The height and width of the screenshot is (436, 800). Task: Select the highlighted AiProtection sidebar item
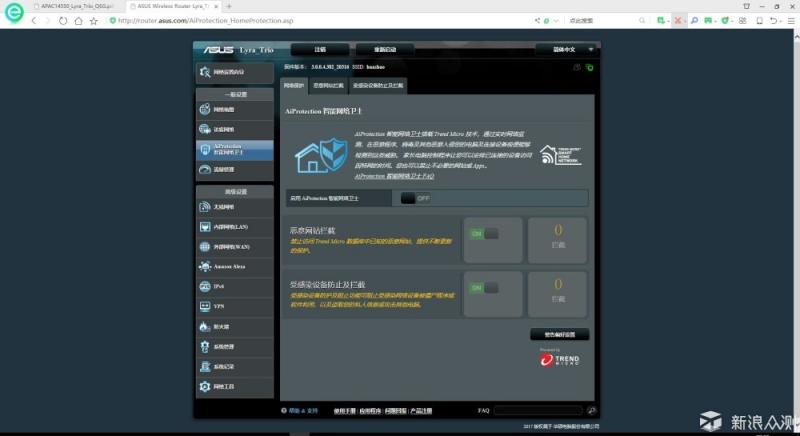point(235,149)
